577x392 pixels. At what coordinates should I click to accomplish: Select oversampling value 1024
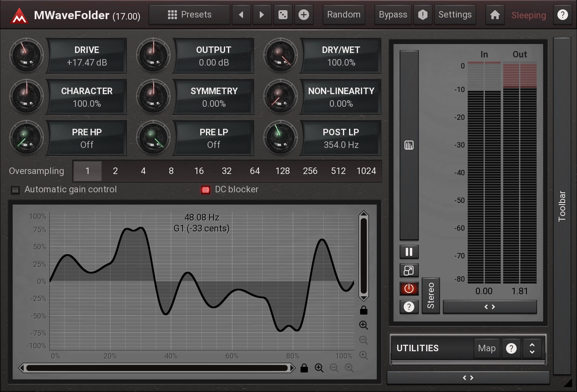tap(366, 171)
